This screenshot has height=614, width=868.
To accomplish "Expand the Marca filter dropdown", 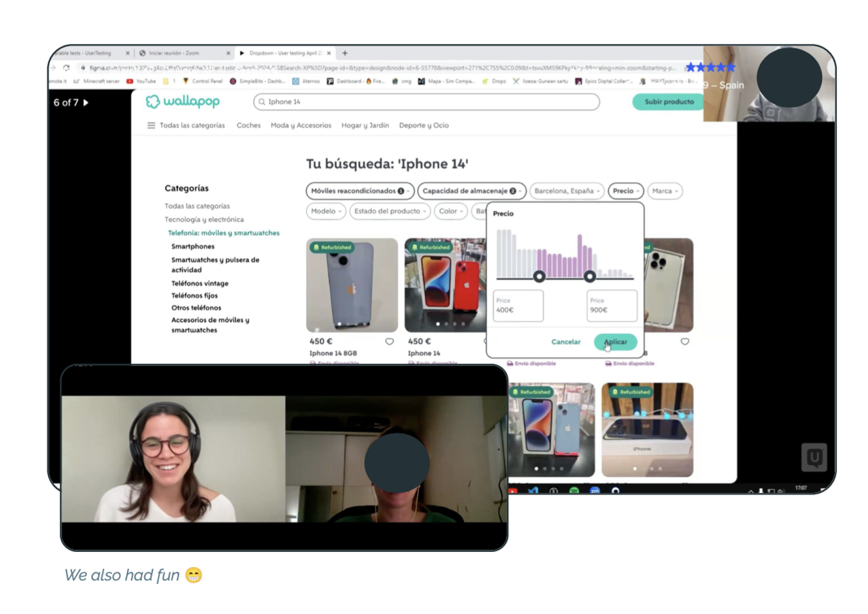I will pyautogui.click(x=665, y=191).
